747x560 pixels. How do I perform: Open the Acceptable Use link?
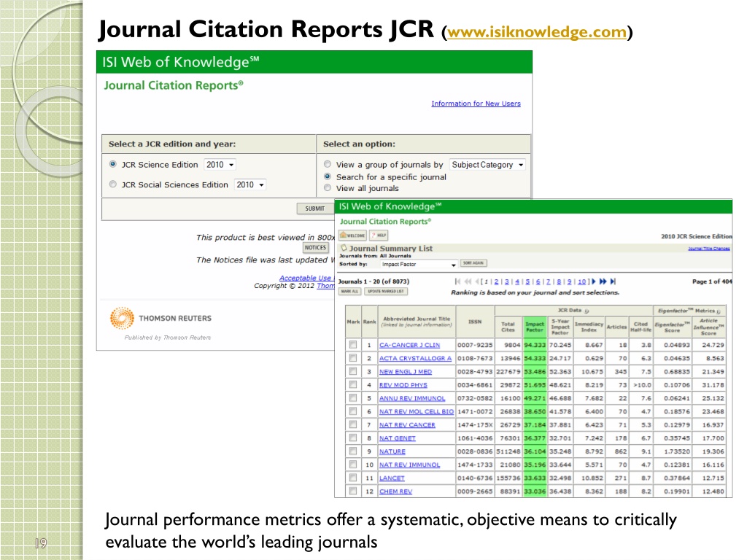[x=307, y=278]
